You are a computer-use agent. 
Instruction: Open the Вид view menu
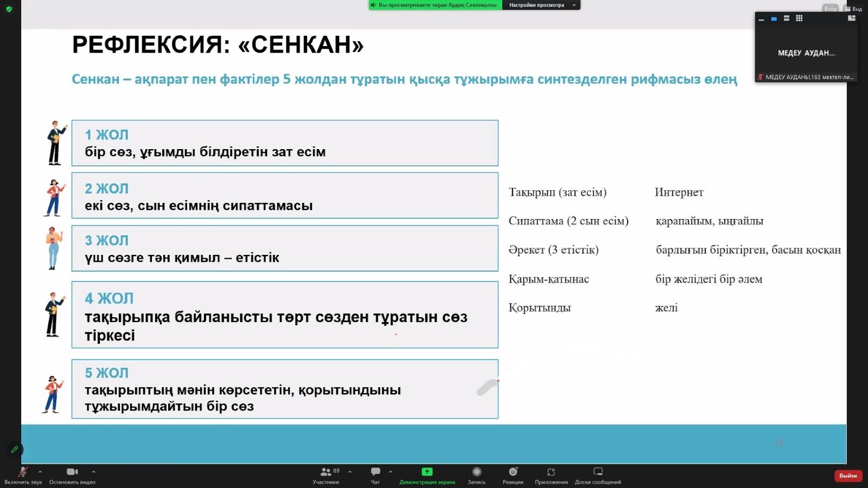click(x=854, y=9)
